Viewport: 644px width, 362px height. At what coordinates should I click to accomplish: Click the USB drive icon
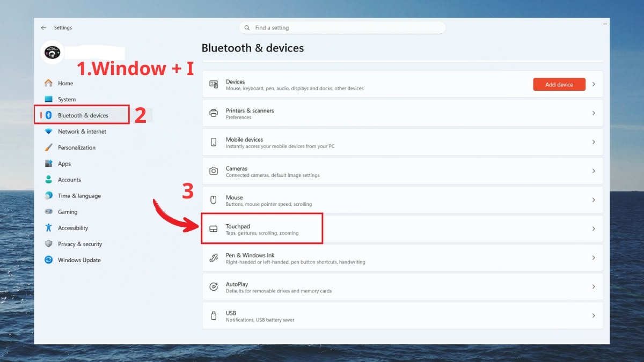tap(214, 316)
